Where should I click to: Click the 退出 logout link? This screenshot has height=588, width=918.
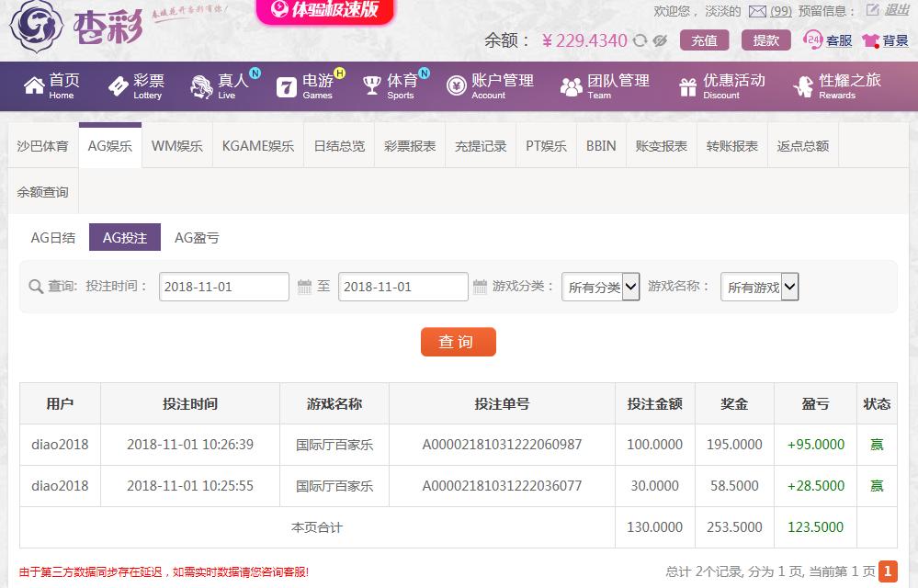[897, 11]
